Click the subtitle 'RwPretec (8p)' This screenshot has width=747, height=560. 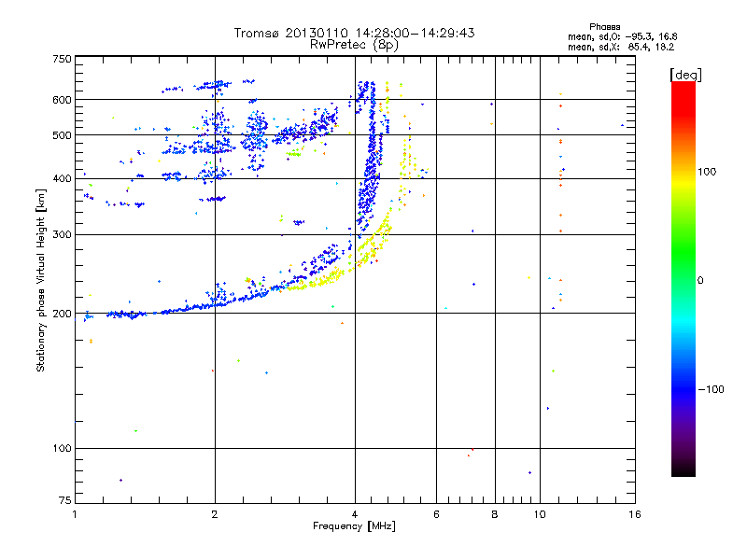coord(354,45)
